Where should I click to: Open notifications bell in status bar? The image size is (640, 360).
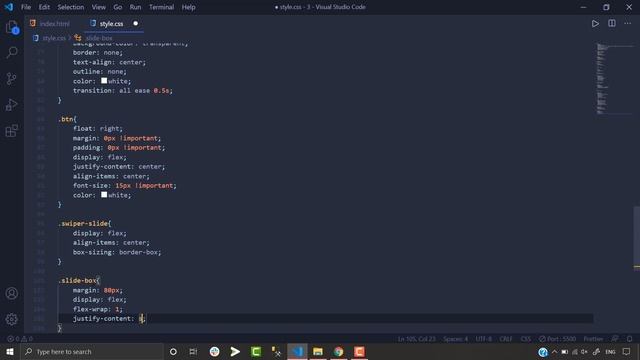[630, 339]
